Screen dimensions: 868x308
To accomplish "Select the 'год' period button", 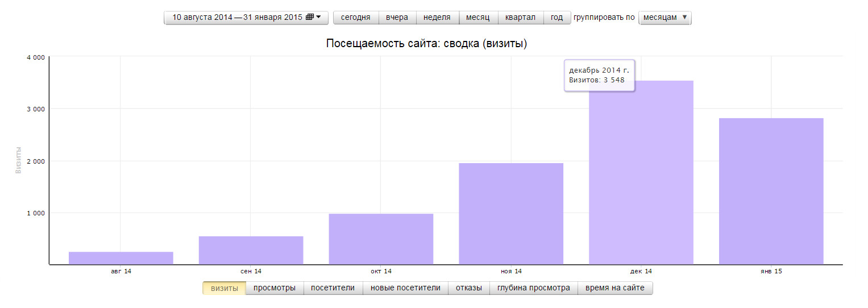I will tap(556, 18).
